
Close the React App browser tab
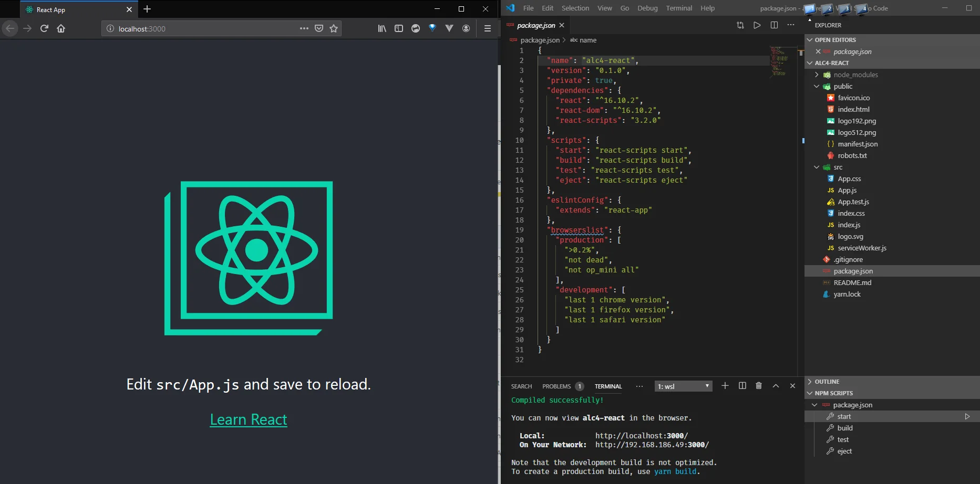129,9
